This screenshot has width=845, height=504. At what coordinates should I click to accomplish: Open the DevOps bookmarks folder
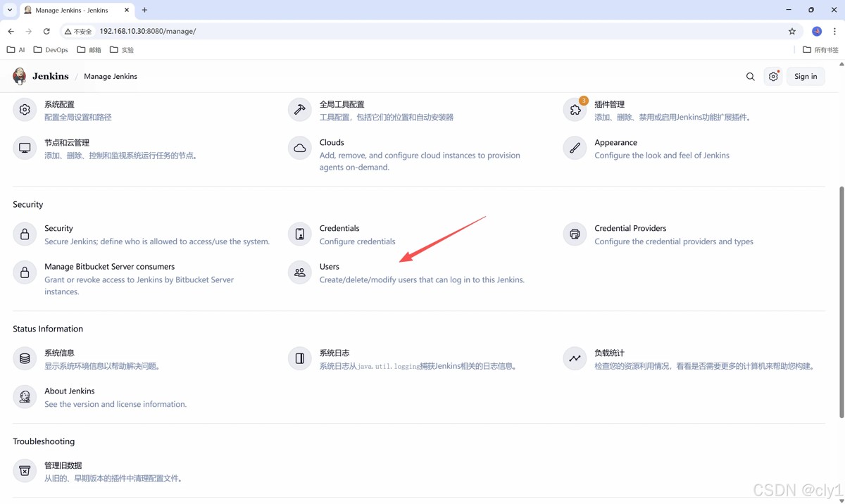(51, 50)
